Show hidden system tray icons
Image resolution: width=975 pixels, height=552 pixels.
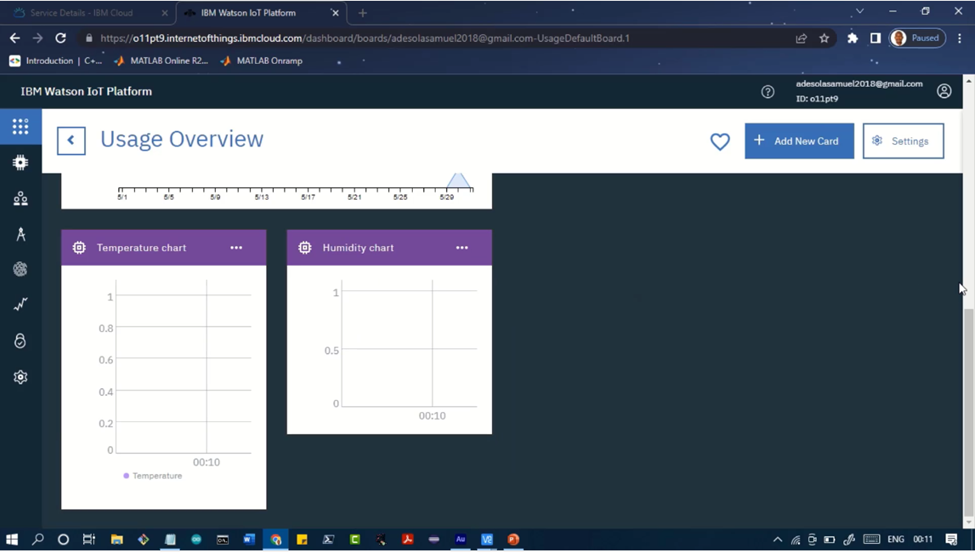[777, 540]
